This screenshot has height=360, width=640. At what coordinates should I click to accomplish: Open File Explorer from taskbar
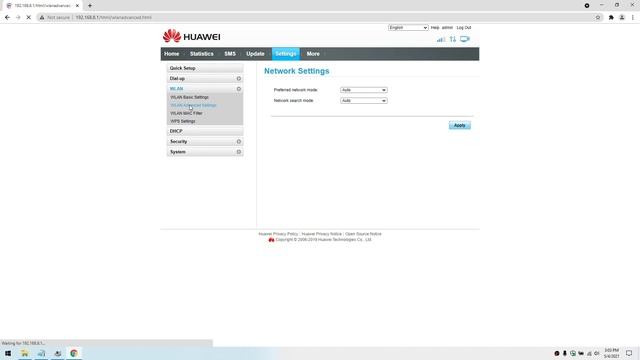(x=24, y=353)
